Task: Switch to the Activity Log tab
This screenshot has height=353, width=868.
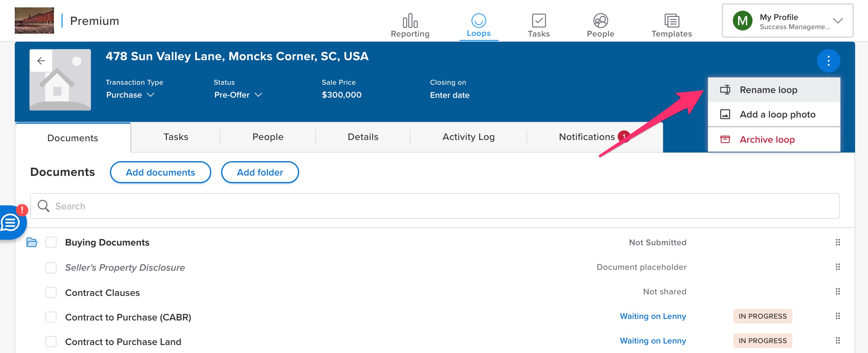Action: click(x=468, y=137)
